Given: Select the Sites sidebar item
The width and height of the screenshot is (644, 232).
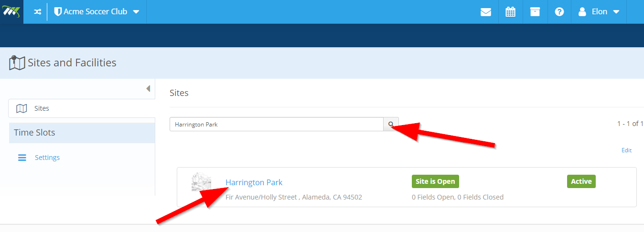Looking at the screenshot, I should [82, 108].
